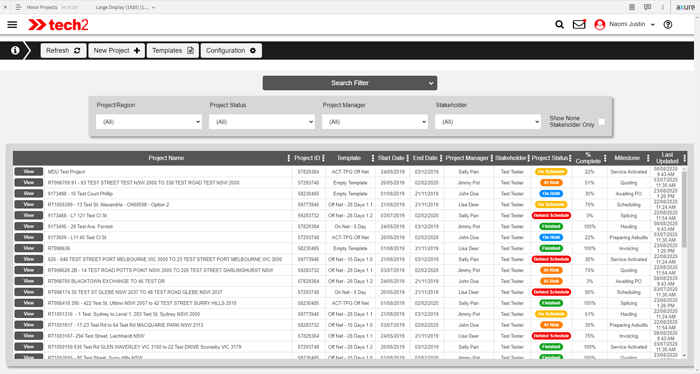Screen dimensions: 700x374
Task: Sort by Project ID column header
Action: 307,158
